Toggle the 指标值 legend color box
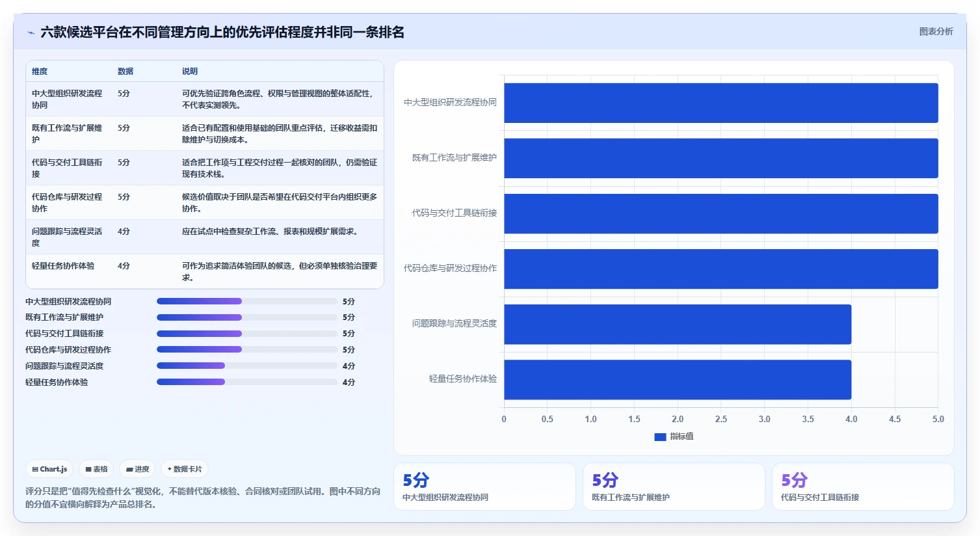 tap(660, 437)
